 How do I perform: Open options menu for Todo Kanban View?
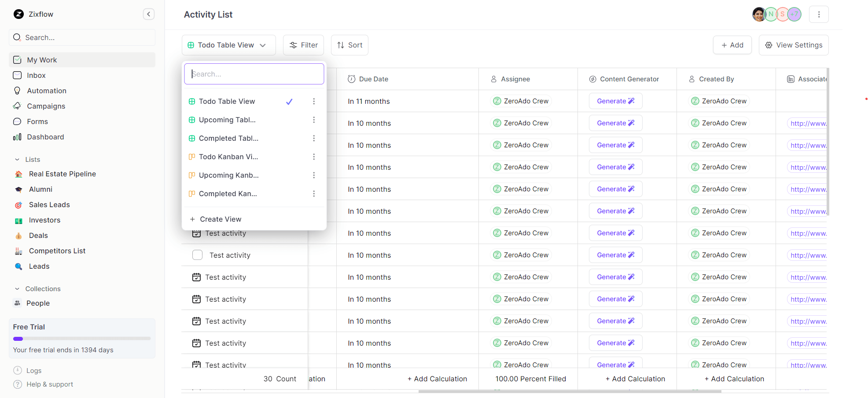point(314,157)
